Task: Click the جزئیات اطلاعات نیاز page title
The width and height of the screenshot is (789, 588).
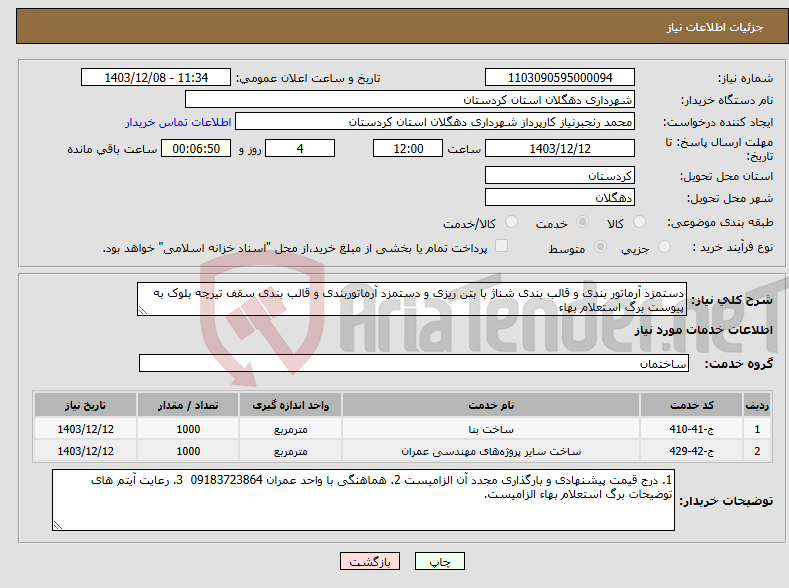Action: pos(715,27)
